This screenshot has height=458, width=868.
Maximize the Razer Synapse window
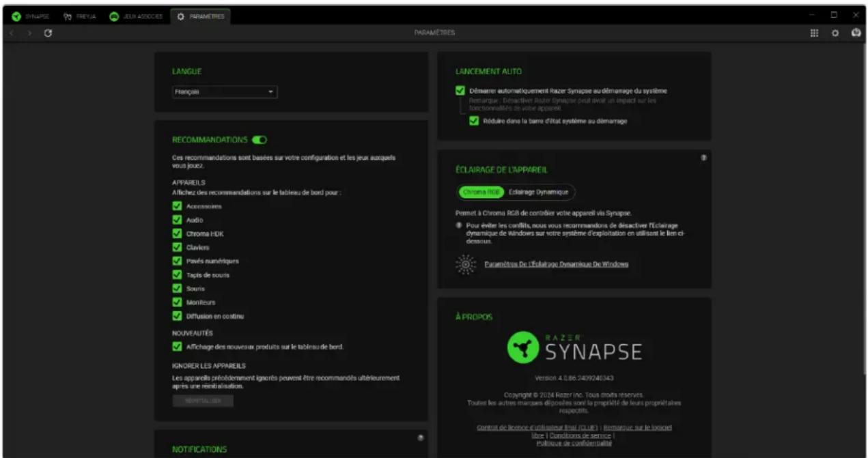[x=834, y=14]
